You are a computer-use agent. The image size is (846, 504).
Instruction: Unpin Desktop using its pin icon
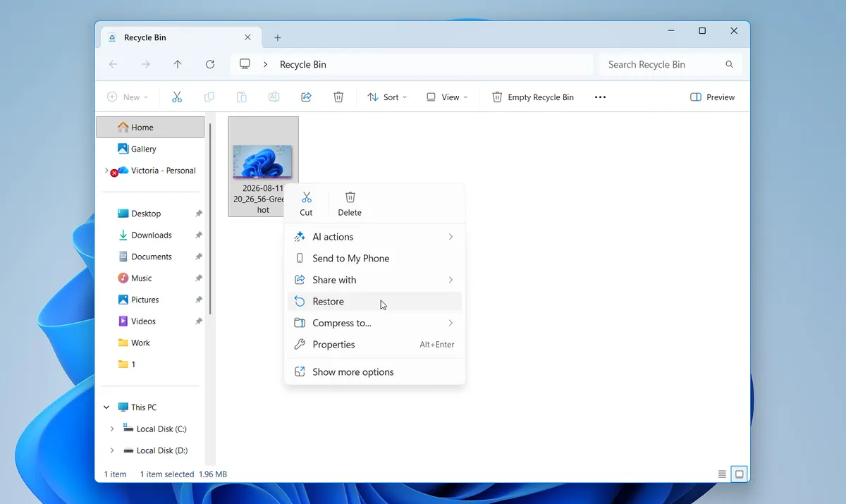click(199, 214)
